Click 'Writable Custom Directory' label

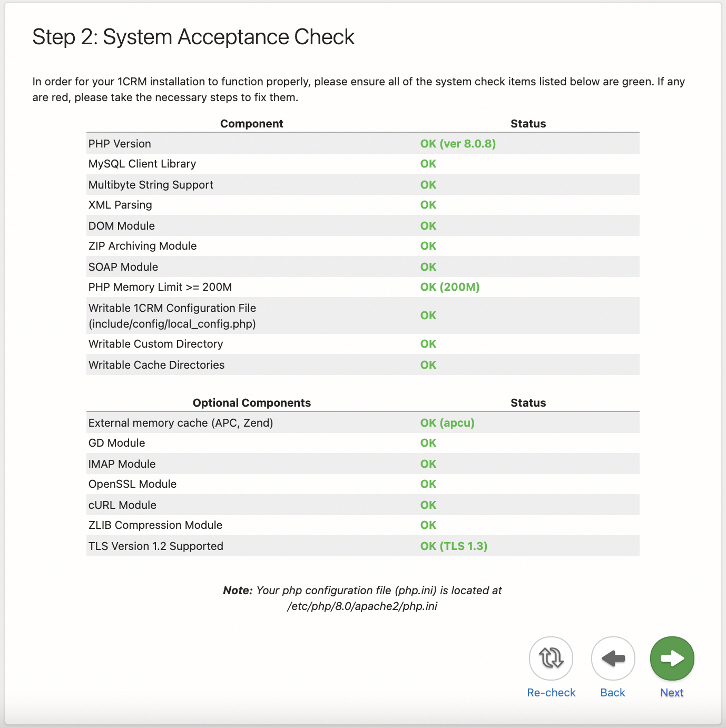pos(156,344)
